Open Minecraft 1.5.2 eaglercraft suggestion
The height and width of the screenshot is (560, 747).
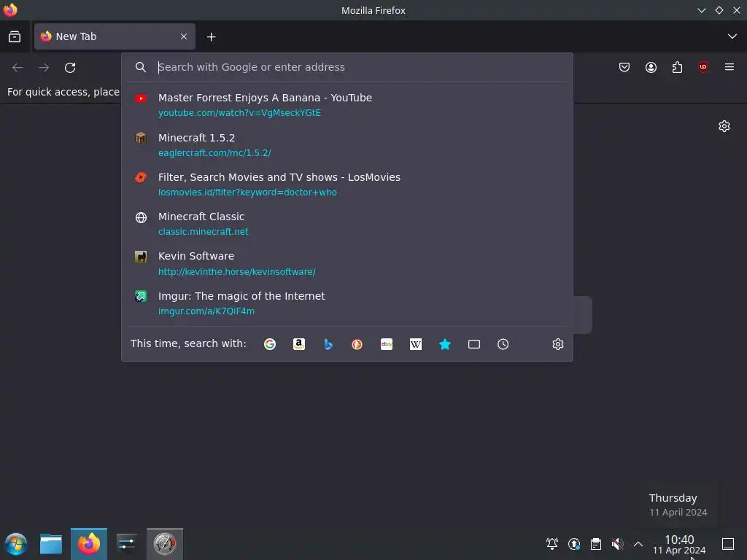click(x=347, y=145)
